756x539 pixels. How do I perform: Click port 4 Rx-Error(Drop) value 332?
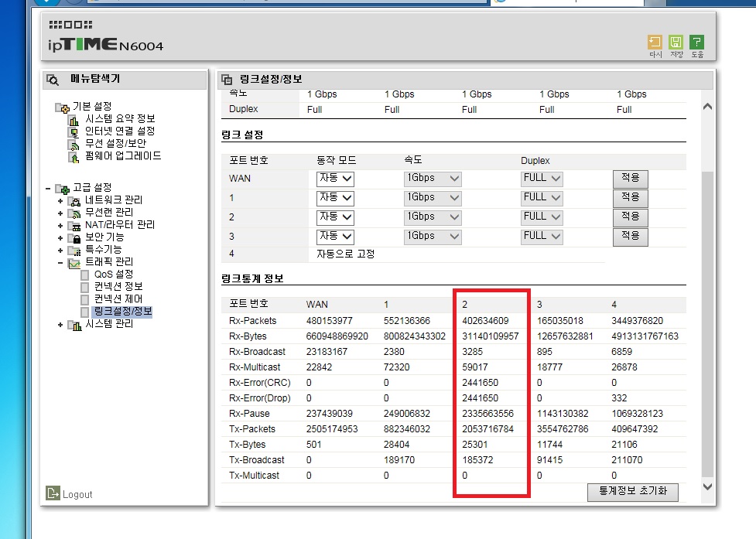coord(619,398)
